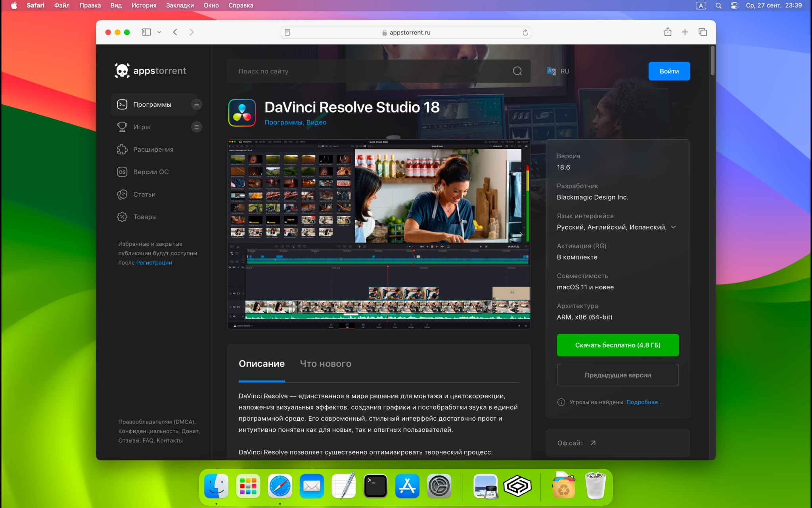This screenshot has height=508, width=812.
Task: Click the appstorrent skull logo
Action: pyautogui.click(x=122, y=71)
